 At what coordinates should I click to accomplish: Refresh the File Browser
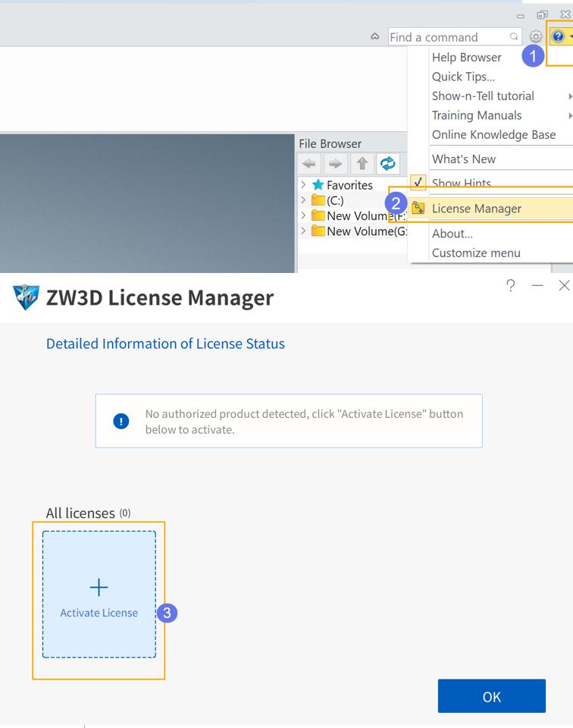(388, 164)
